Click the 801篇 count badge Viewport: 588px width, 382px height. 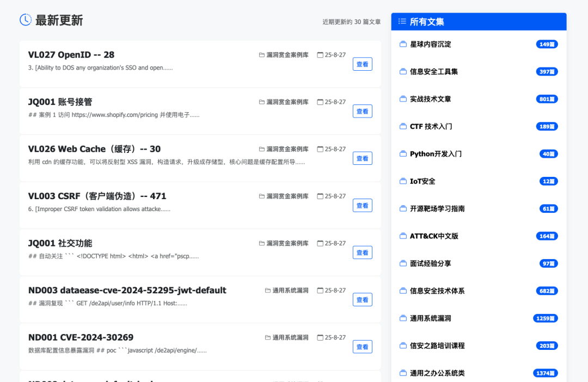(x=547, y=99)
